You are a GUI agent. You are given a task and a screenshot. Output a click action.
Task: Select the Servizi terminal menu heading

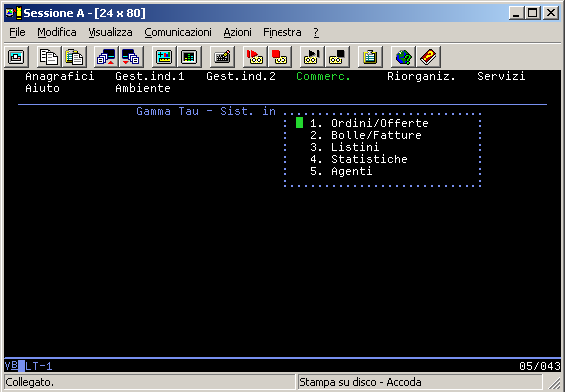(x=501, y=76)
